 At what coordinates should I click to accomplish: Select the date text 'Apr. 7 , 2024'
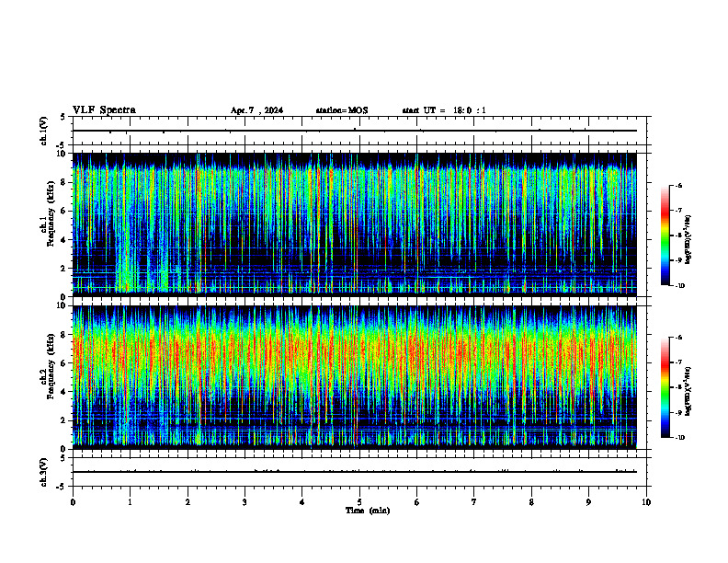[256, 110]
